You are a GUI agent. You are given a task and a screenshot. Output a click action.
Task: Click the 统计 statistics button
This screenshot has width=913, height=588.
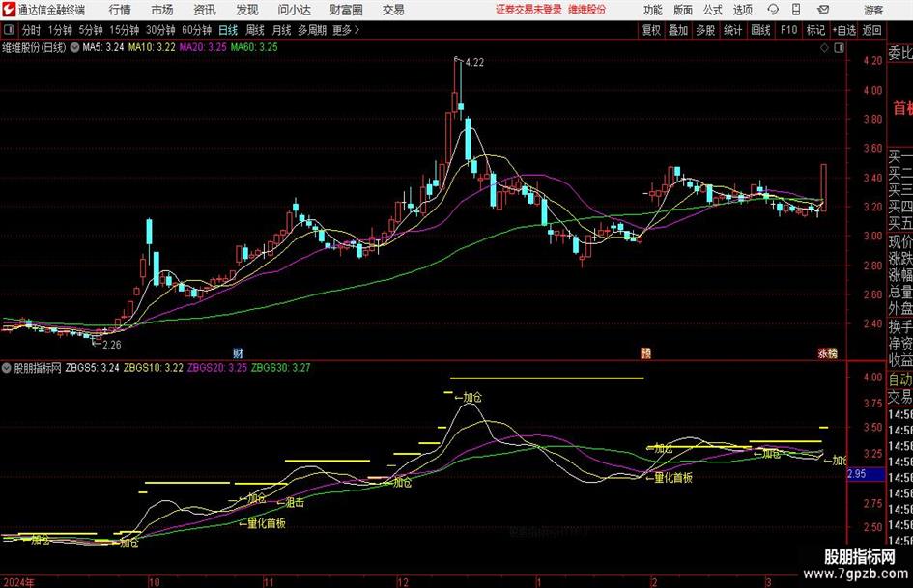click(x=733, y=30)
